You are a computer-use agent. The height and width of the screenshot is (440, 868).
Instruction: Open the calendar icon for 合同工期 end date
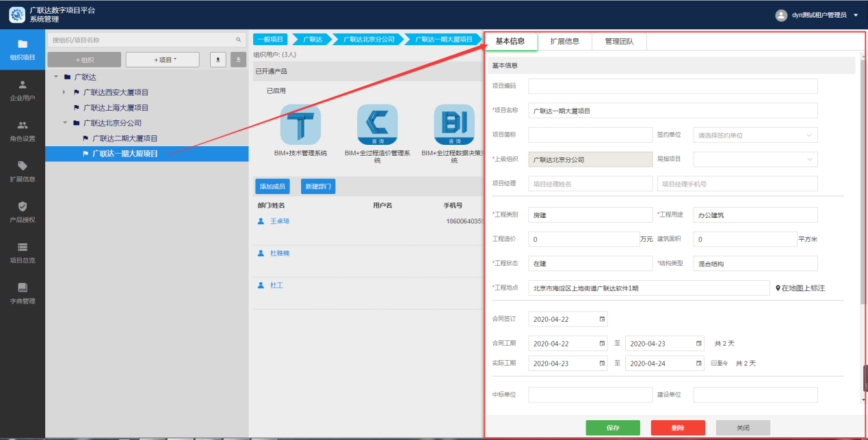pos(699,343)
